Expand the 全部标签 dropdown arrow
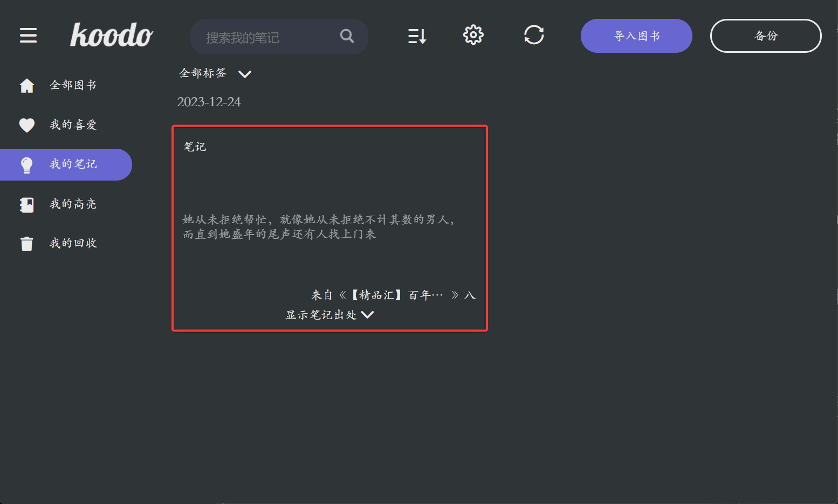The image size is (838, 504). coord(245,74)
